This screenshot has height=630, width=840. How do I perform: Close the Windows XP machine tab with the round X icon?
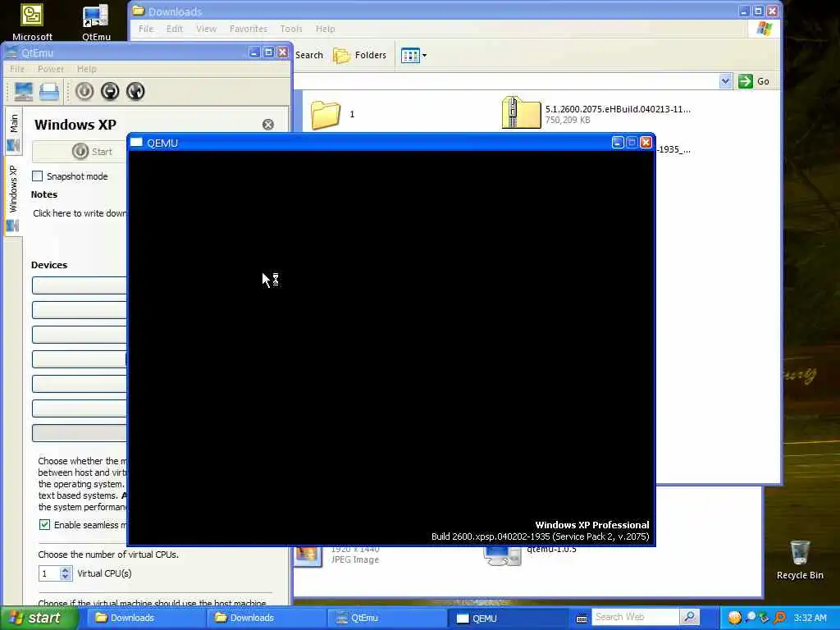[x=268, y=125]
